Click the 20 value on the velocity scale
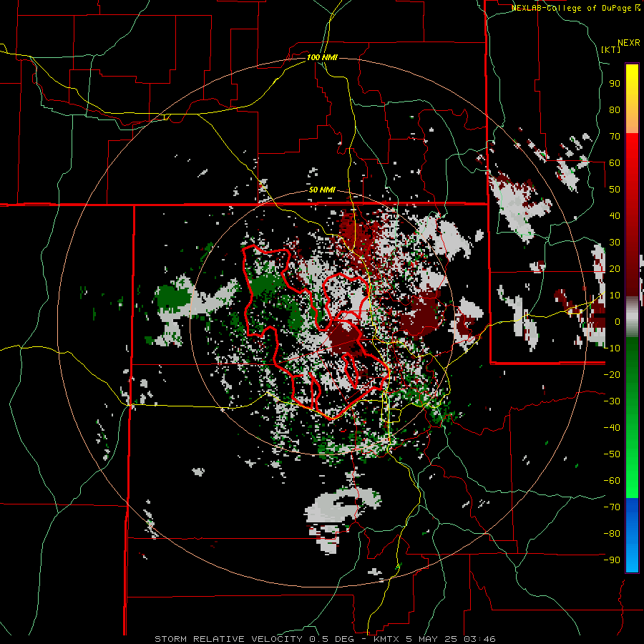This screenshot has width=644, height=644. point(615,269)
